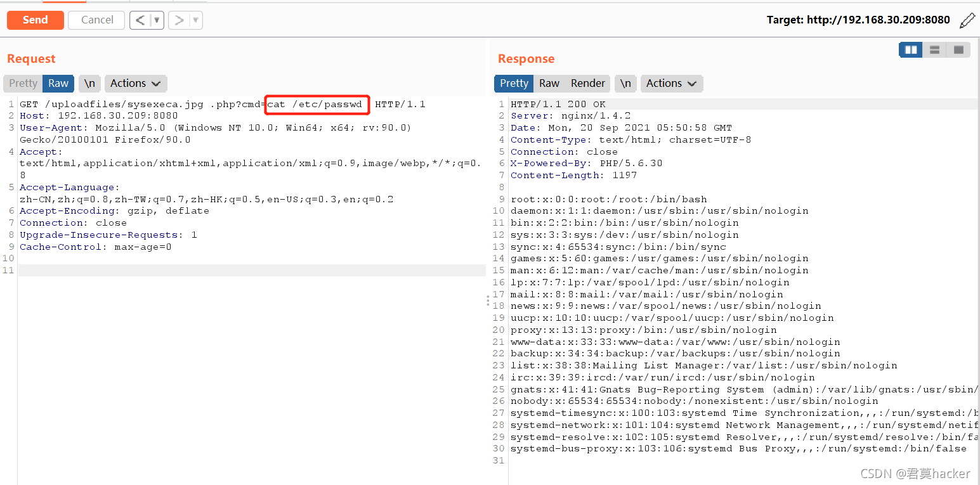The width and height of the screenshot is (980, 485).
Task: Toggle newline display in Response pane
Action: tap(625, 83)
